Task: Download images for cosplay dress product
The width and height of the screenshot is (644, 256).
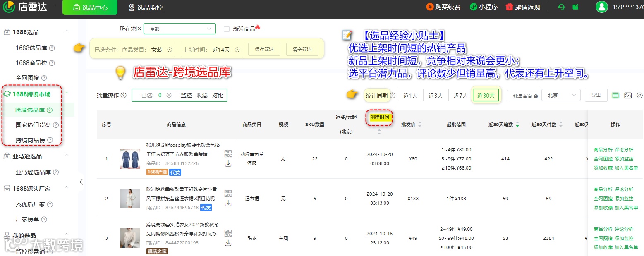Action: point(228,164)
